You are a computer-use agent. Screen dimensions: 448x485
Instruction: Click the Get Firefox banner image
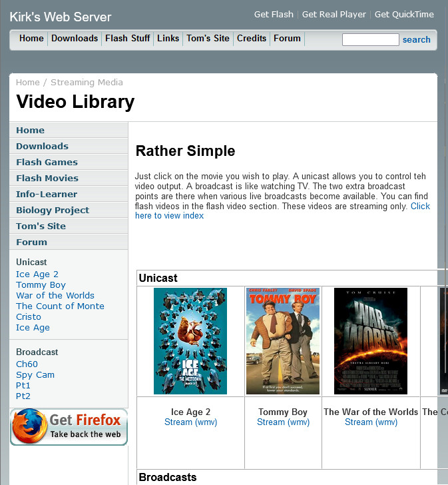point(69,427)
